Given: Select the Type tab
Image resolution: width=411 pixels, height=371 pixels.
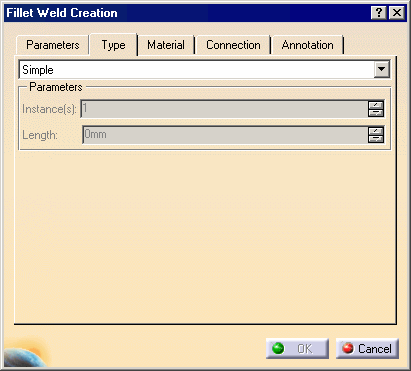Looking at the screenshot, I should [113, 45].
